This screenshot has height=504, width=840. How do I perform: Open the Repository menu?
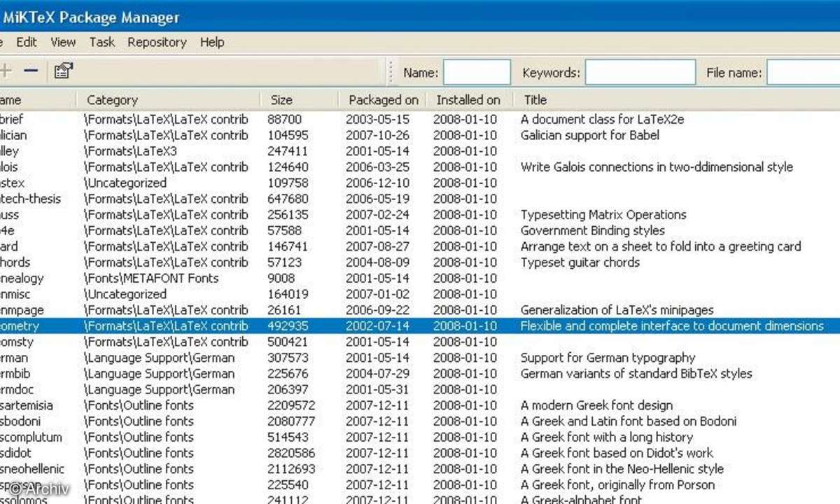click(157, 42)
